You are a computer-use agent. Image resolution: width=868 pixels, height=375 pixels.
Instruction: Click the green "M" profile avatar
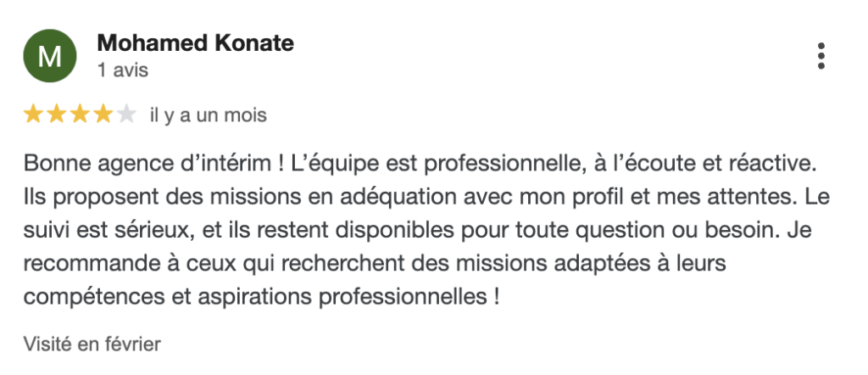[50, 56]
